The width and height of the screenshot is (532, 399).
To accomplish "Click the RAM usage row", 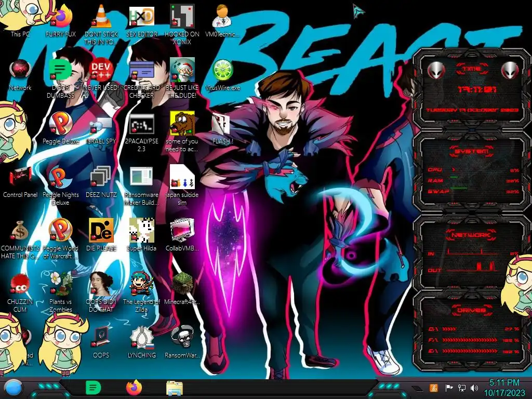I will (x=473, y=180).
